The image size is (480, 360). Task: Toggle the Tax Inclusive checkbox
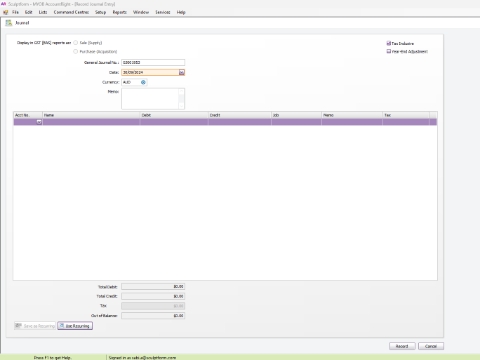(389, 43)
